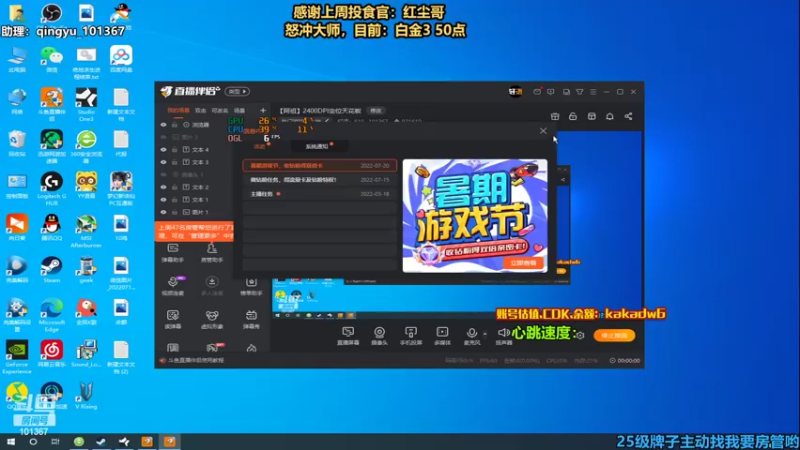The image size is (800, 450).
Task: Add a camera source (摄像头)
Action: tap(379, 336)
